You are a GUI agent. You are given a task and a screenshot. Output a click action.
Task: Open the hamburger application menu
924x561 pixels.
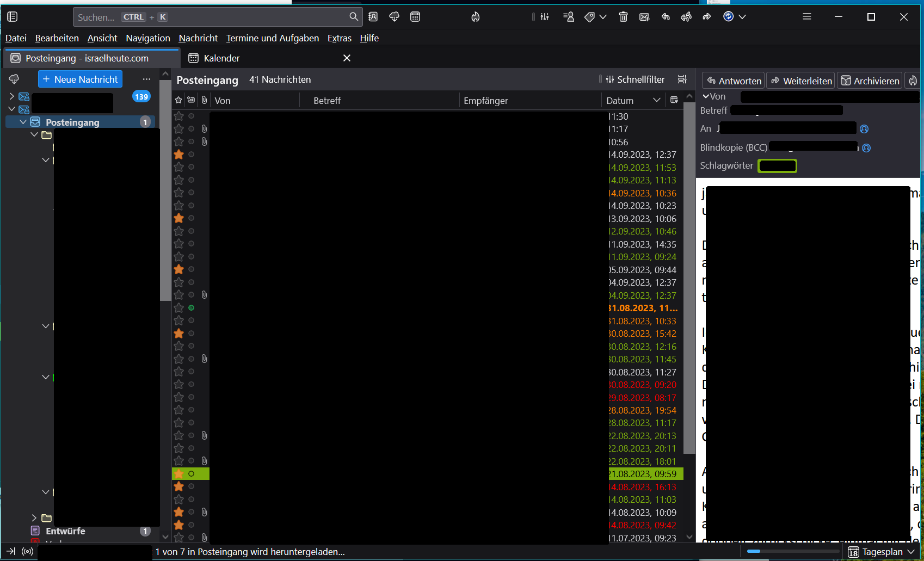pyautogui.click(x=806, y=17)
